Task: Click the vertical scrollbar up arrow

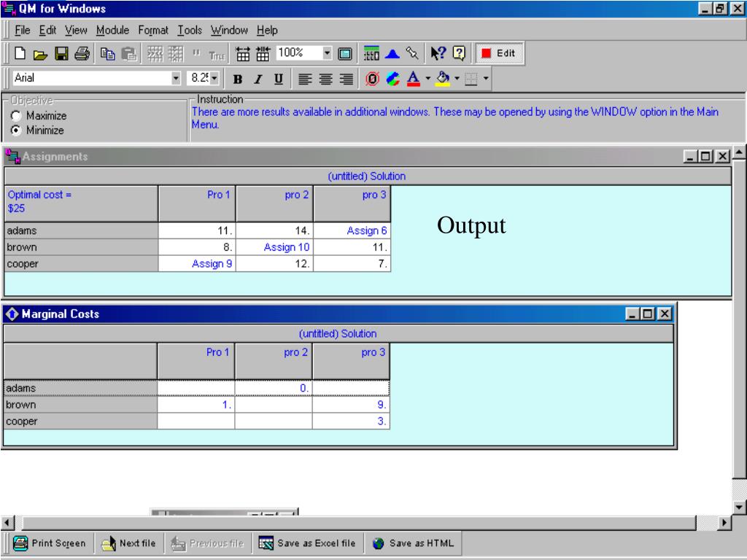Action: pyautogui.click(x=739, y=153)
